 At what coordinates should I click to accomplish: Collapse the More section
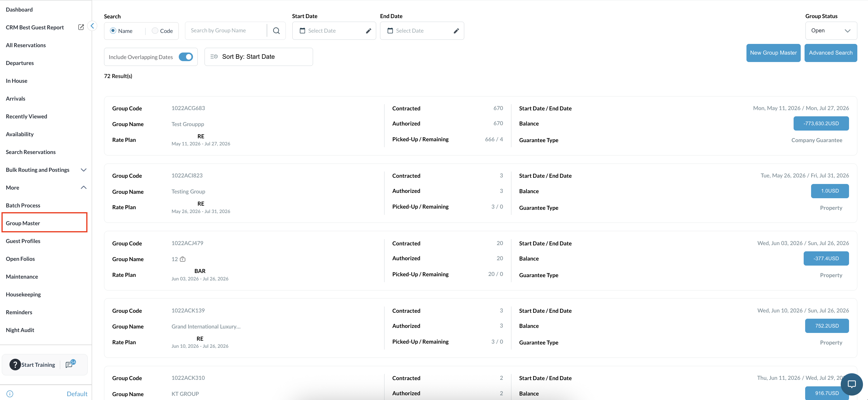[x=84, y=188]
